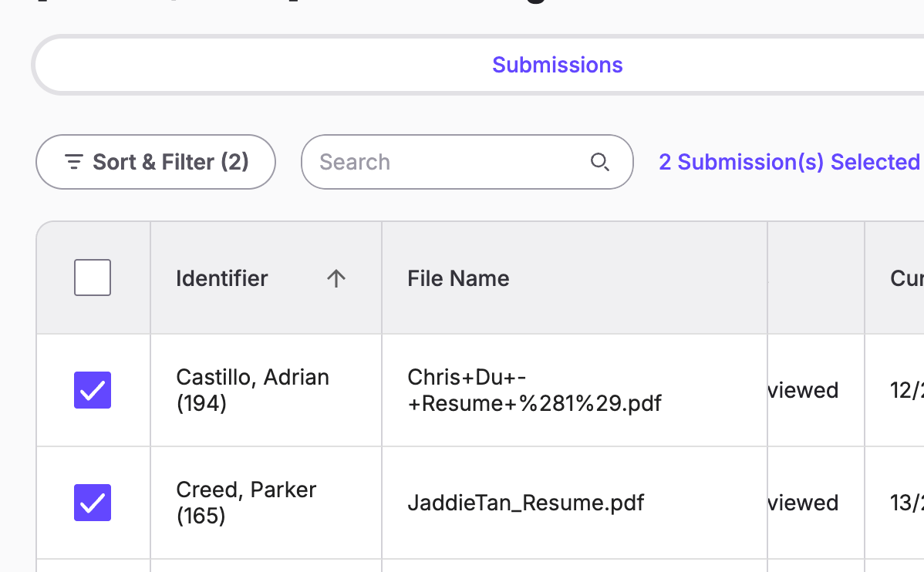Uncheck the Castillo, Adrian row checkbox
This screenshot has height=572, width=924.
[93, 390]
